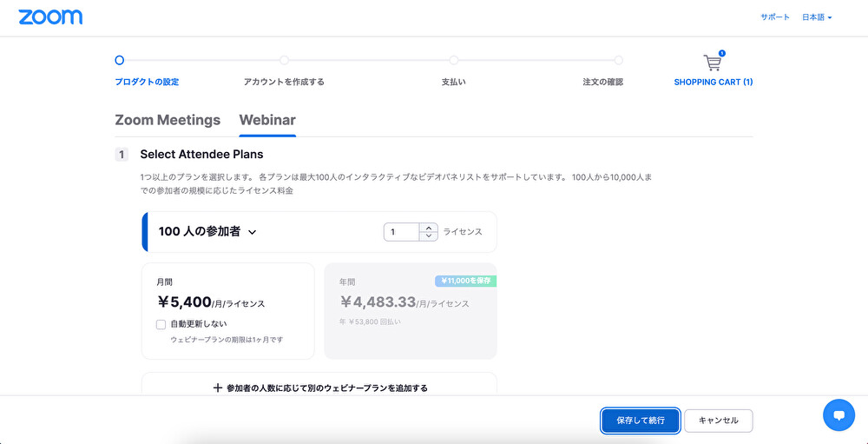This screenshot has height=444, width=868.
Task: Click the Select Attendee Plans heading
Action: pos(201,154)
